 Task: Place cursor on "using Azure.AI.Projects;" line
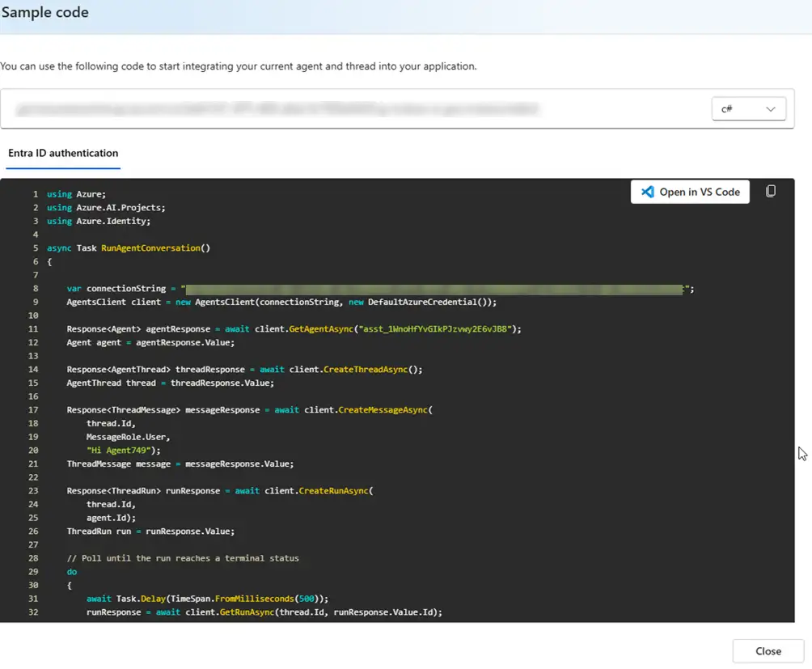pos(106,208)
